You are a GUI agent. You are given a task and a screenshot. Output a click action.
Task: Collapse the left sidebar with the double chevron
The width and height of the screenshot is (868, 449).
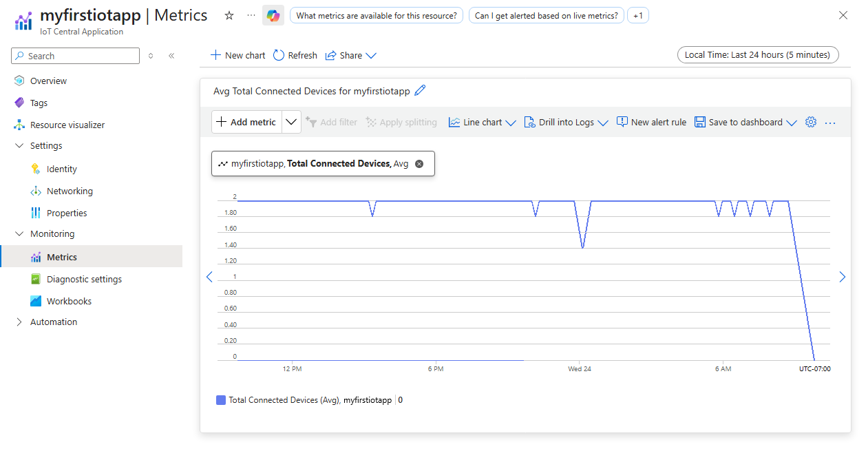pyautogui.click(x=171, y=56)
